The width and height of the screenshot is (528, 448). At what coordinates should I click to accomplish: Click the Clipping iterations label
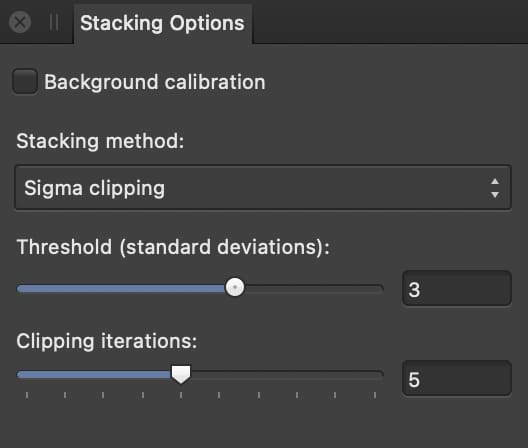(x=106, y=341)
